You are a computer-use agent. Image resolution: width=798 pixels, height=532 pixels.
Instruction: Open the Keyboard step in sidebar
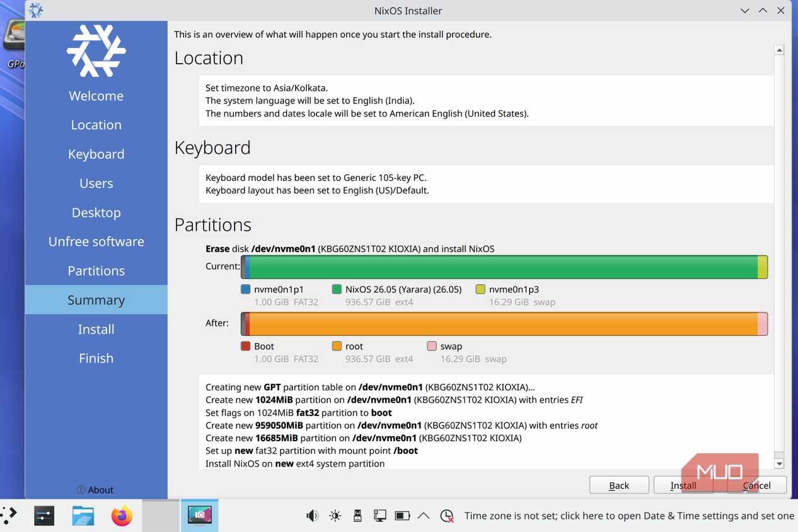pos(96,154)
